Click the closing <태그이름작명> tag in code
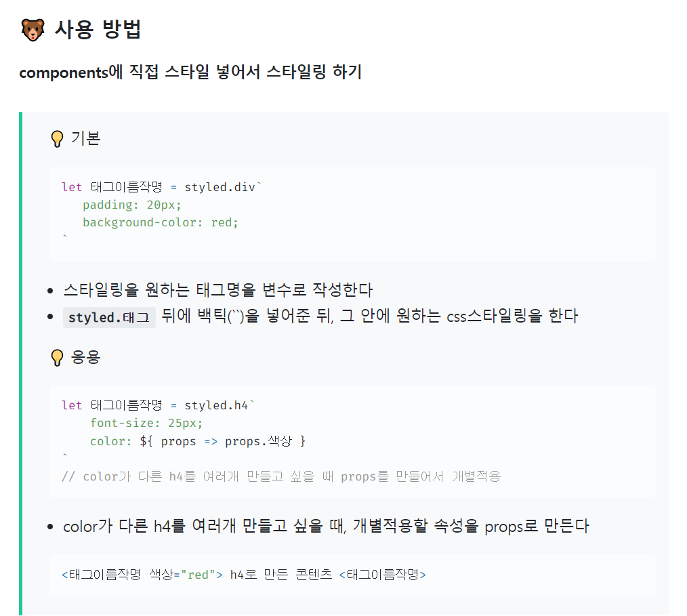 383,575
